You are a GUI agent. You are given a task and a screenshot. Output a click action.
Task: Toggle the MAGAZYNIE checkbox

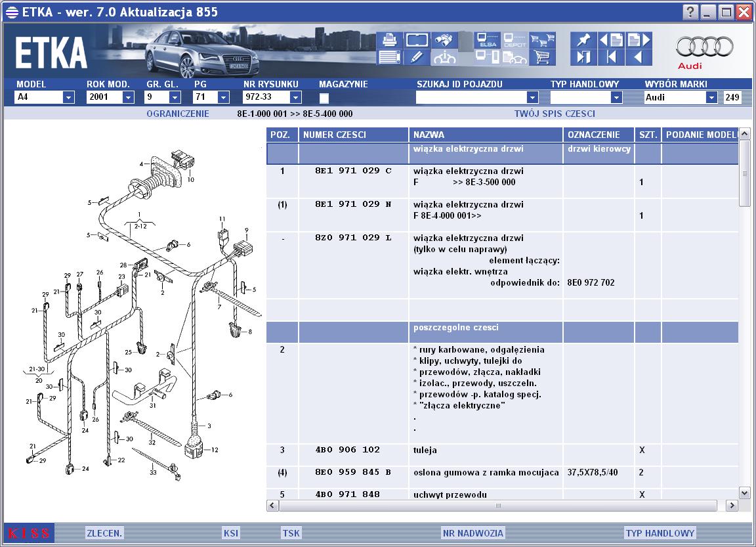click(x=324, y=98)
